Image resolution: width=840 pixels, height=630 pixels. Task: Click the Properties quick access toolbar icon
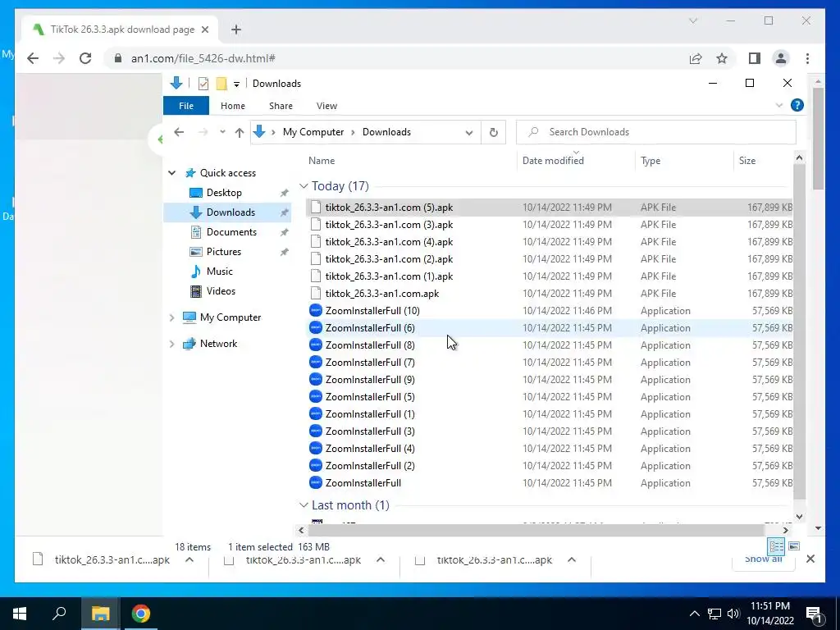coord(203,84)
